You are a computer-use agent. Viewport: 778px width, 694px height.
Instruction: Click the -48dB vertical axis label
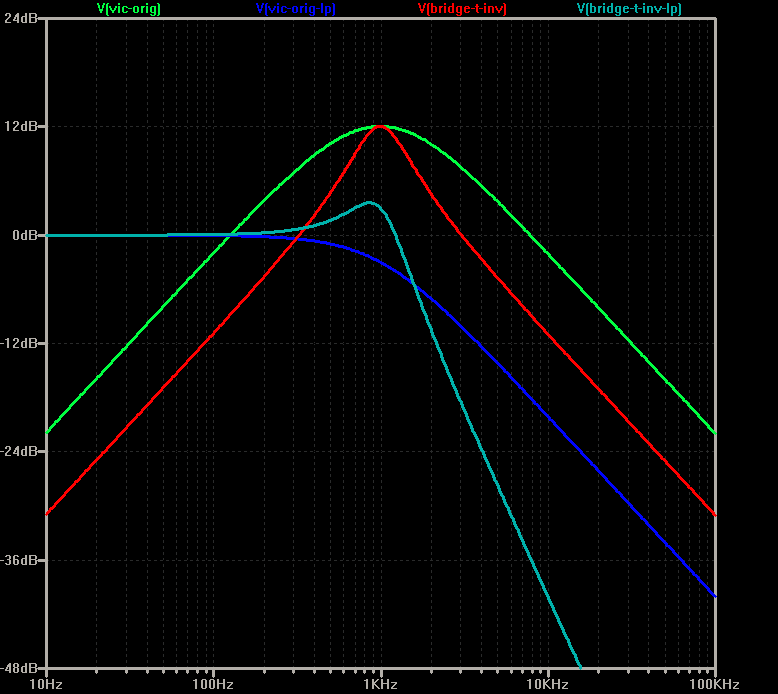19,668
